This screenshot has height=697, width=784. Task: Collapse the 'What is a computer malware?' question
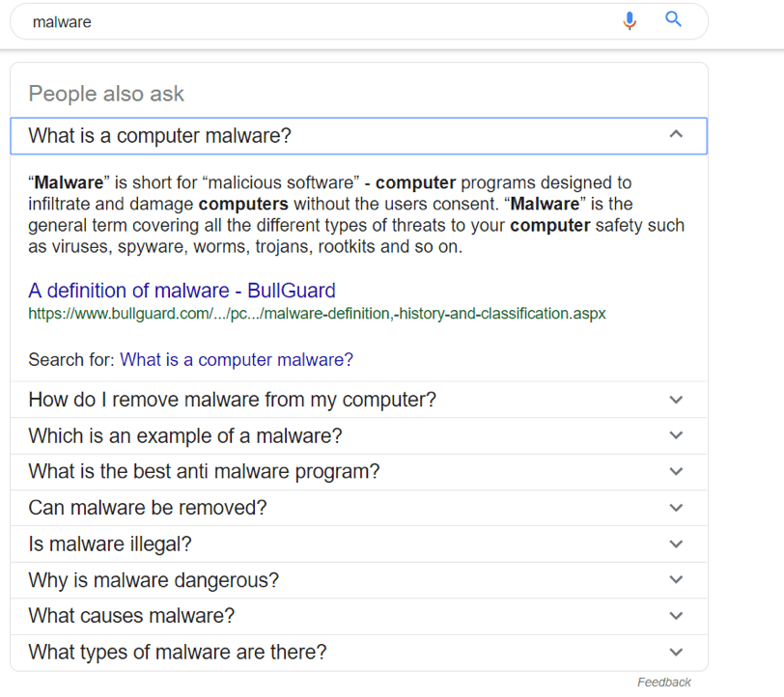[x=159, y=136]
